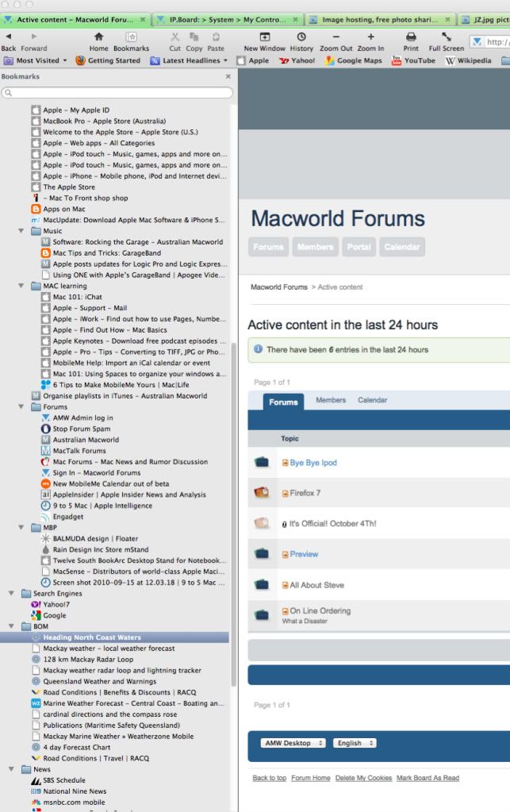The height and width of the screenshot is (812, 510).
Task: Click the Paste clipboard icon
Action: [x=216, y=37]
